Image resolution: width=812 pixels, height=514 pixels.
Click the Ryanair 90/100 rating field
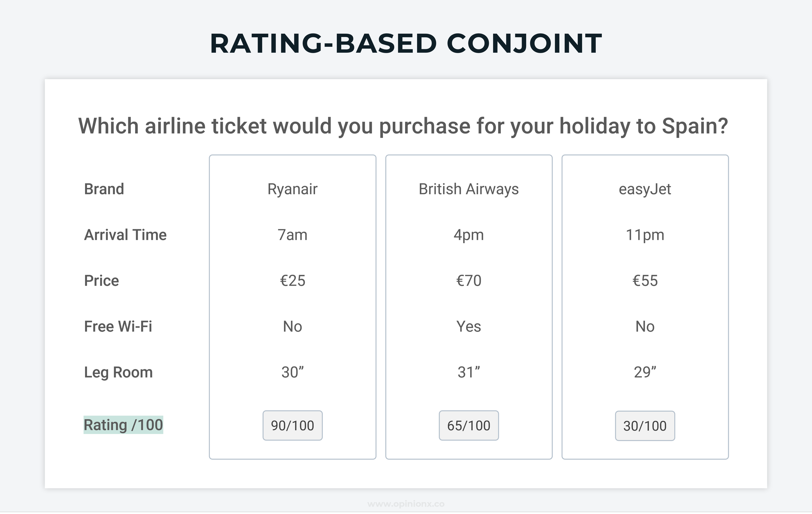[292, 425]
